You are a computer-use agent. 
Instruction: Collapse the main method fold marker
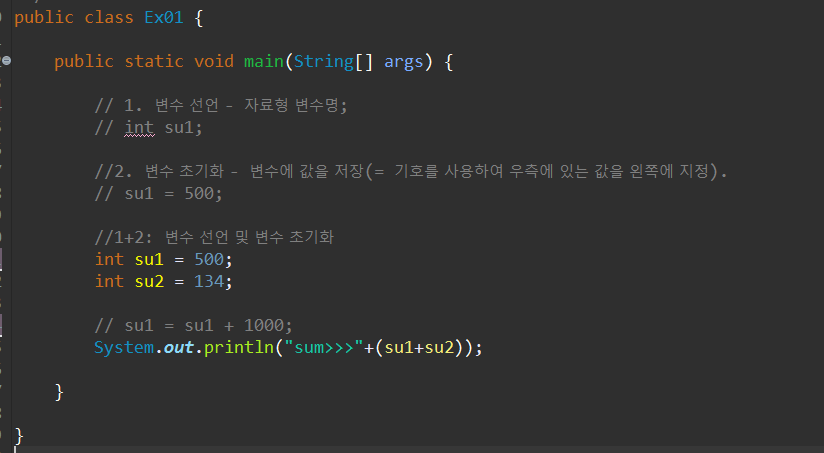point(6,61)
